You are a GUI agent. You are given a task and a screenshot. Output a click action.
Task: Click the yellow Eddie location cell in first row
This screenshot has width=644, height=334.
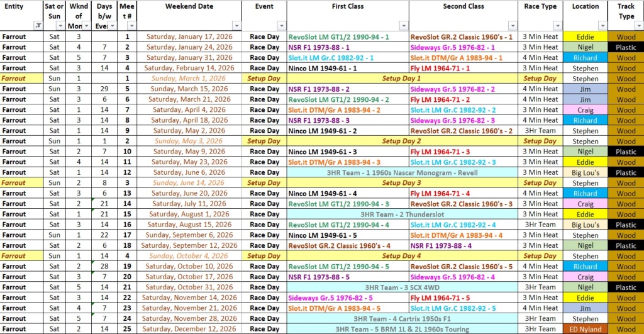click(x=585, y=37)
